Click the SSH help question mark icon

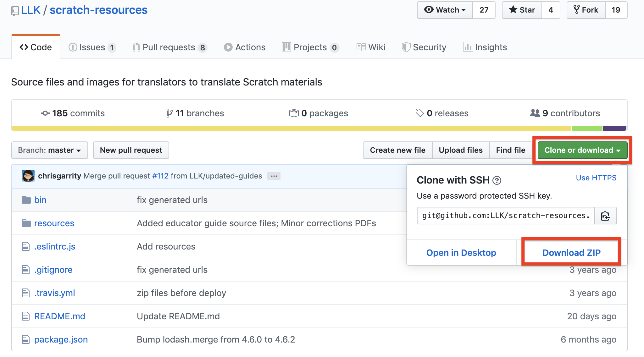pos(497,180)
